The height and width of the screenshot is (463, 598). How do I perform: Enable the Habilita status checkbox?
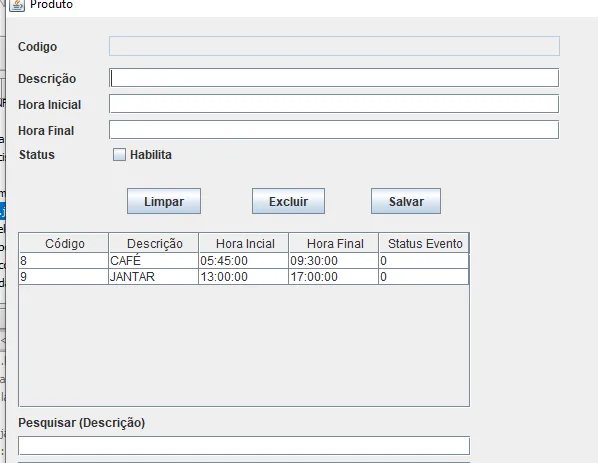(119, 154)
